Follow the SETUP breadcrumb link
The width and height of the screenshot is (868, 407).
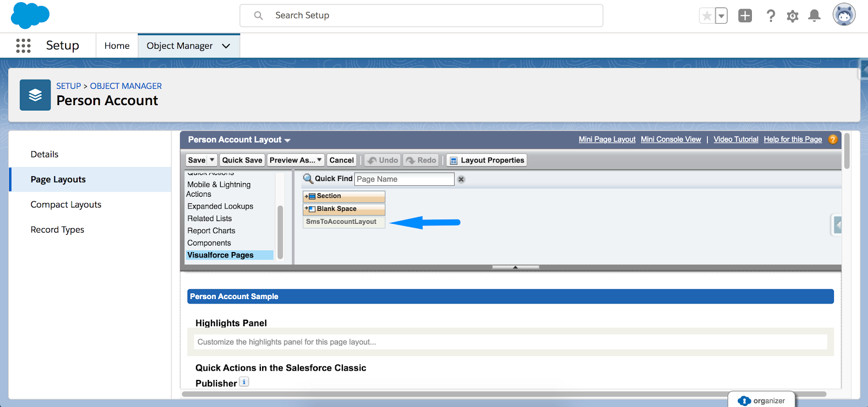pyautogui.click(x=68, y=86)
